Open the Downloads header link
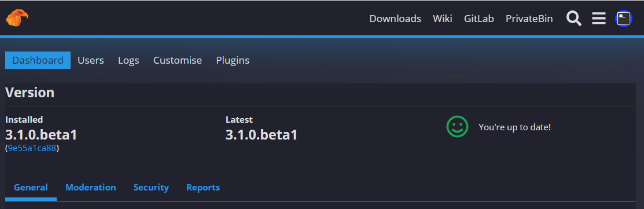 [x=395, y=19]
